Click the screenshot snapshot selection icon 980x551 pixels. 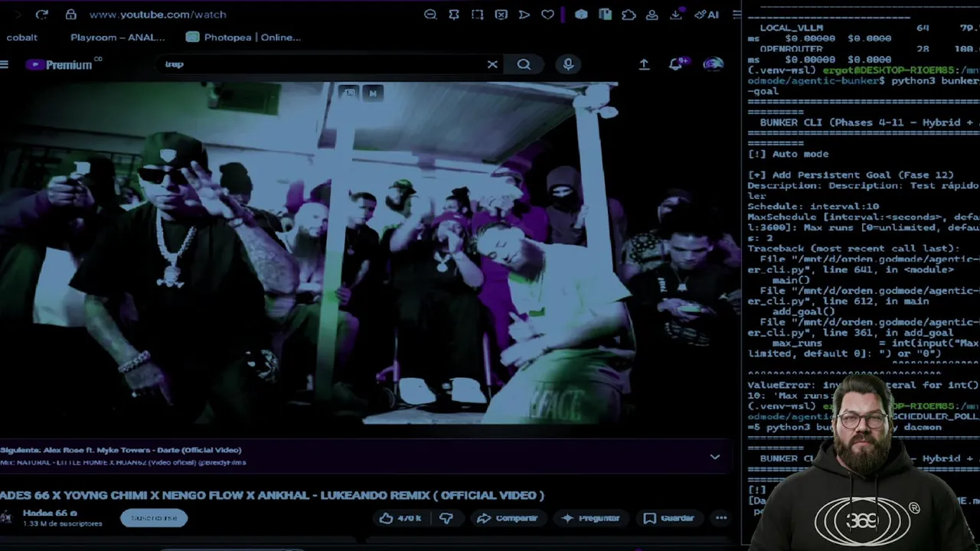tap(477, 14)
